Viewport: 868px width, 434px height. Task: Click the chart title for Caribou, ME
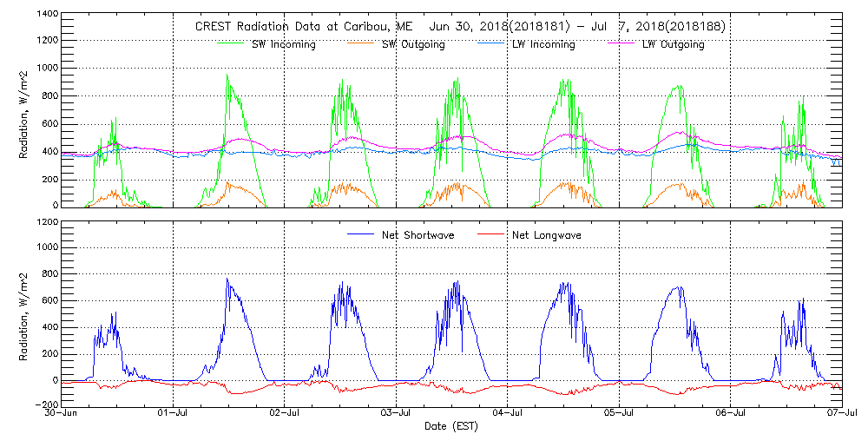[460, 27]
